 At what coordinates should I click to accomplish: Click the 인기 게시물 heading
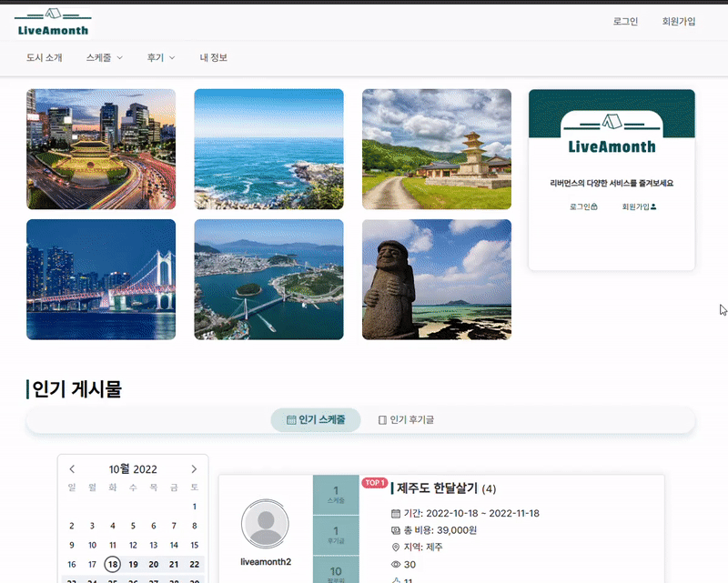click(76, 389)
